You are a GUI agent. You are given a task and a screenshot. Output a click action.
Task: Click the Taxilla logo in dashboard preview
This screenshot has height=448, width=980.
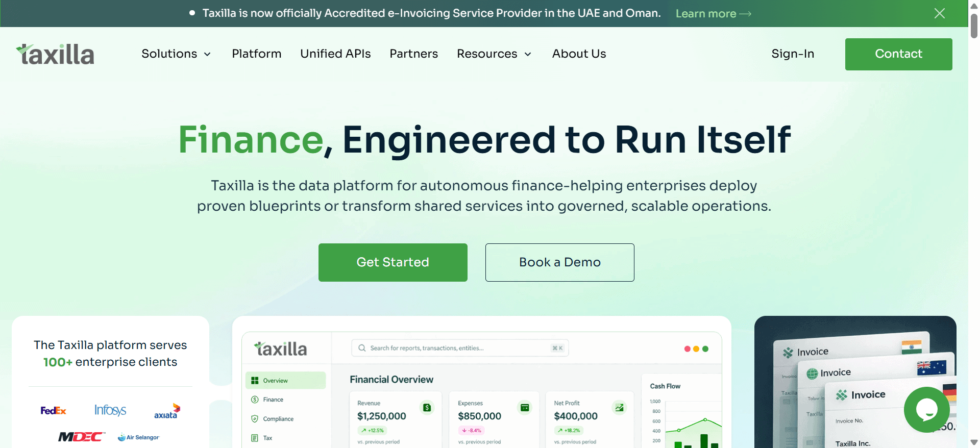pyautogui.click(x=281, y=349)
